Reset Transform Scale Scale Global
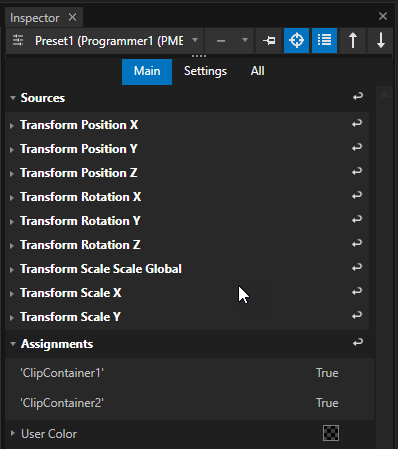Screen dimensions: 398x449 (x=357, y=268)
